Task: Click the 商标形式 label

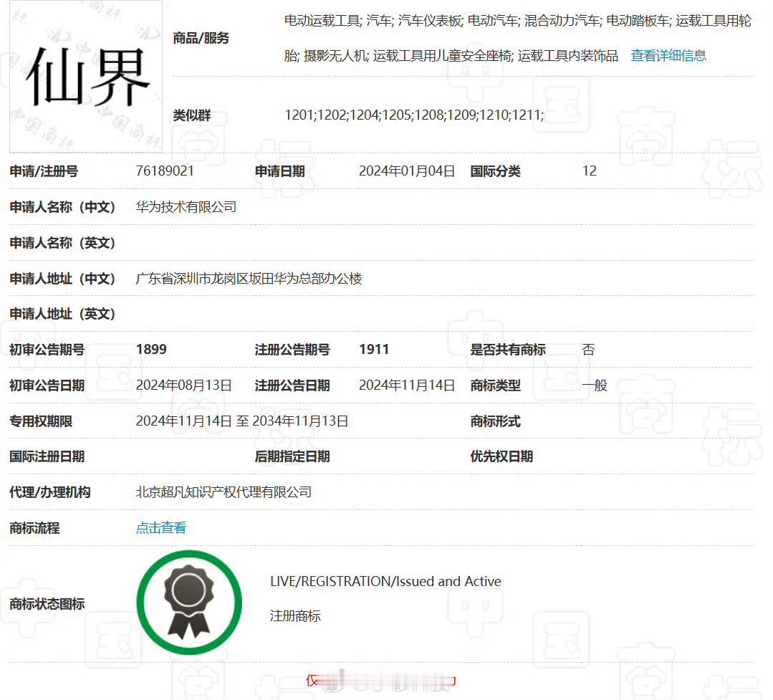Action: [496, 421]
